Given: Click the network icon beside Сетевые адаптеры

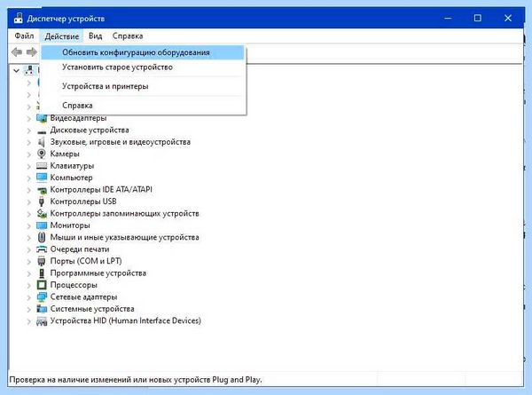Looking at the screenshot, I should click(x=42, y=296).
